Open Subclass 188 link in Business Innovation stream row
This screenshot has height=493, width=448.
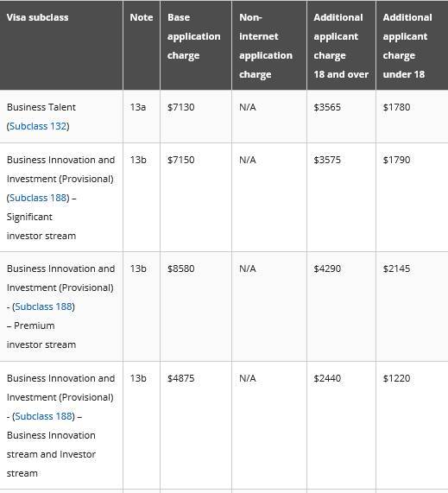(x=43, y=416)
